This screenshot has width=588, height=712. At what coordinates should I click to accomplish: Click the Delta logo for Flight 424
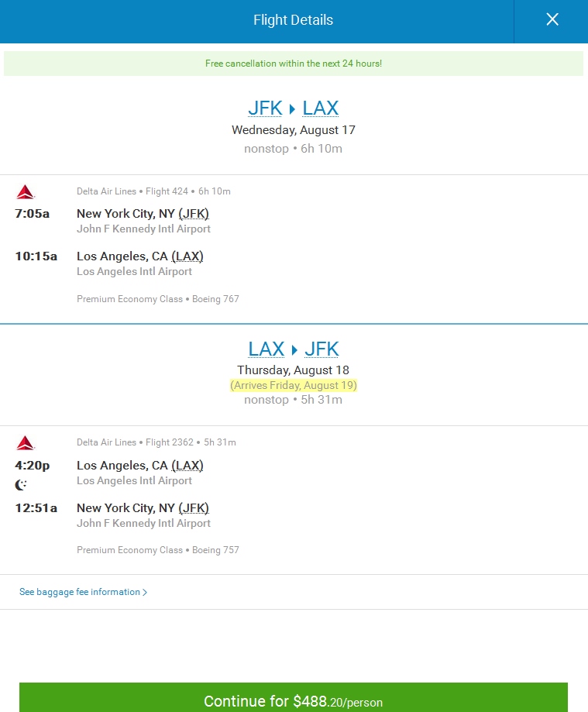[25, 192]
